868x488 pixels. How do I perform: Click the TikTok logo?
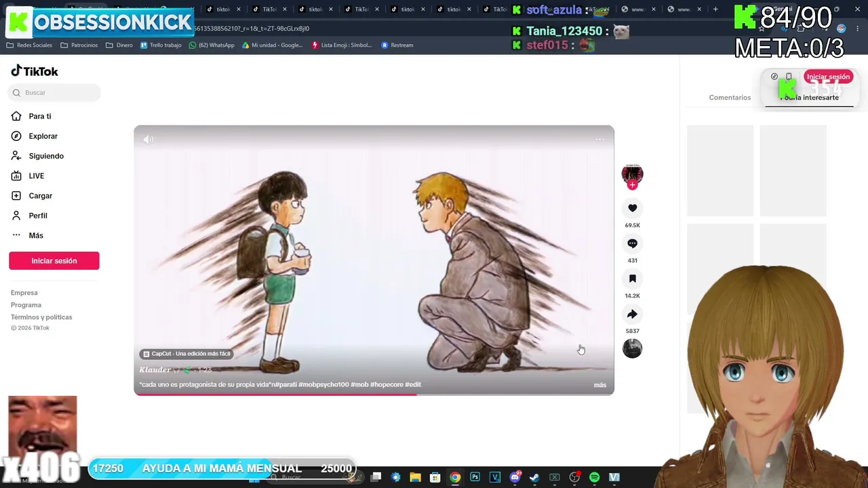click(35, 71)
